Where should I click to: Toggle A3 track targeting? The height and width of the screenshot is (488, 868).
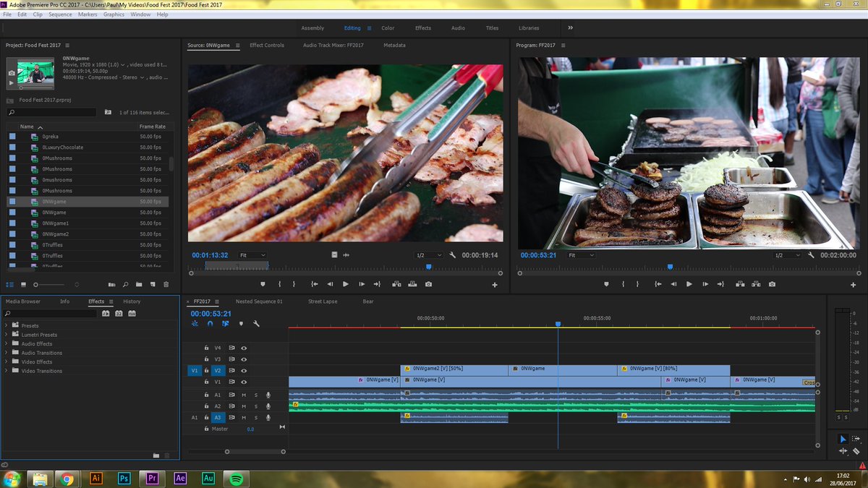click(x=217, y=417)
